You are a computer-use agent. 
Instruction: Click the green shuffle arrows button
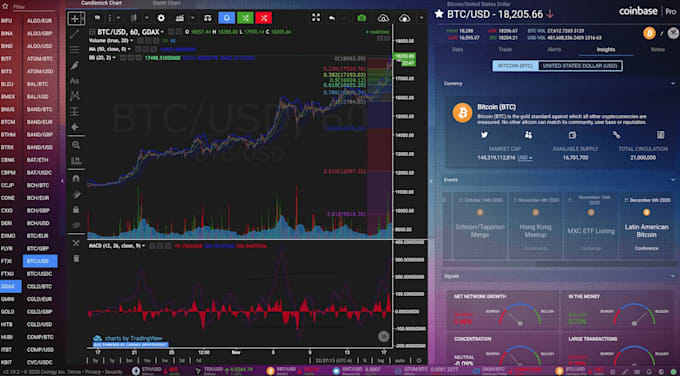click(245, 18)
